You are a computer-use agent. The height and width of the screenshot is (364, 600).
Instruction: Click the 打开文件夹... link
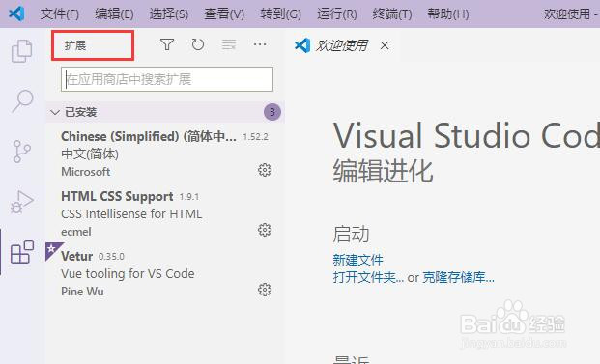coord(368,277)
